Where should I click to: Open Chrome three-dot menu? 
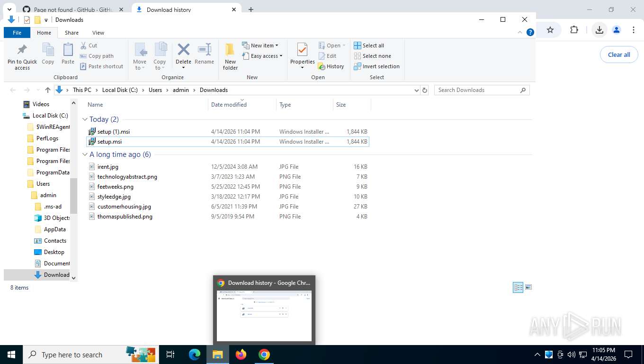coord(634,30)
